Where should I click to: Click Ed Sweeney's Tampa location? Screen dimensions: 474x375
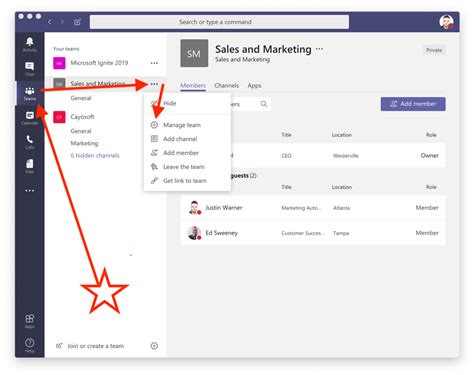[x=341, y=233]
